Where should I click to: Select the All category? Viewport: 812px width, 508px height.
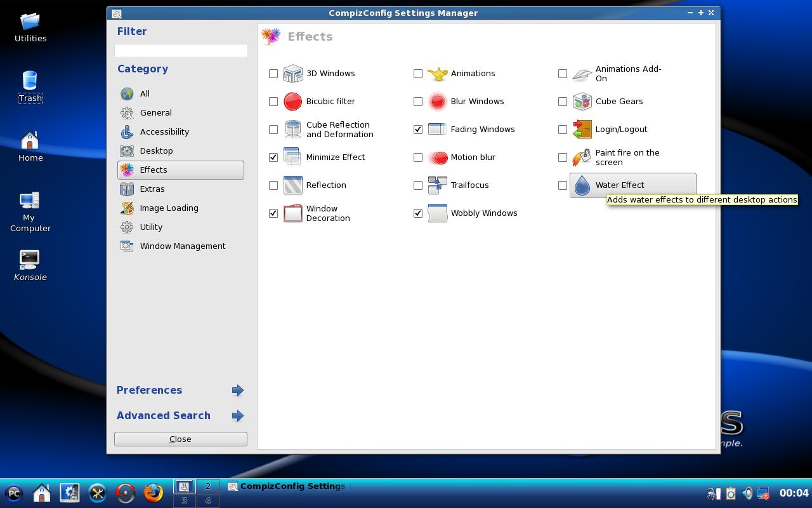point(181,94)
